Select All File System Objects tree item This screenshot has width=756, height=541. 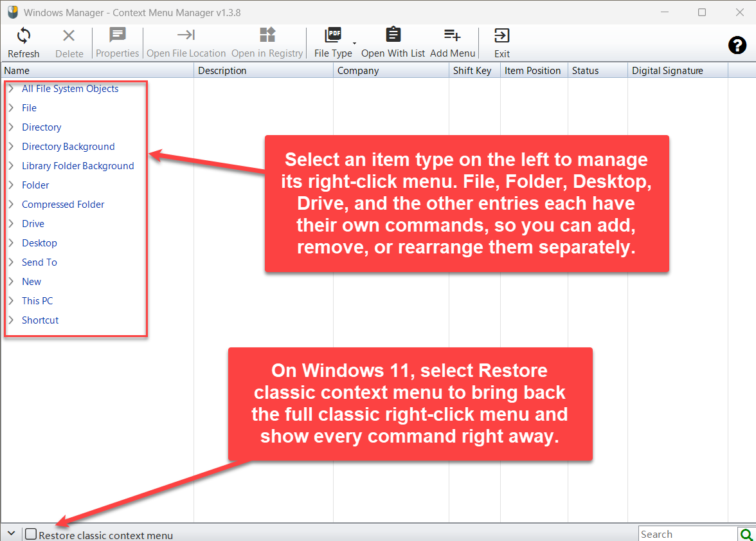click(x=70, y=89)
